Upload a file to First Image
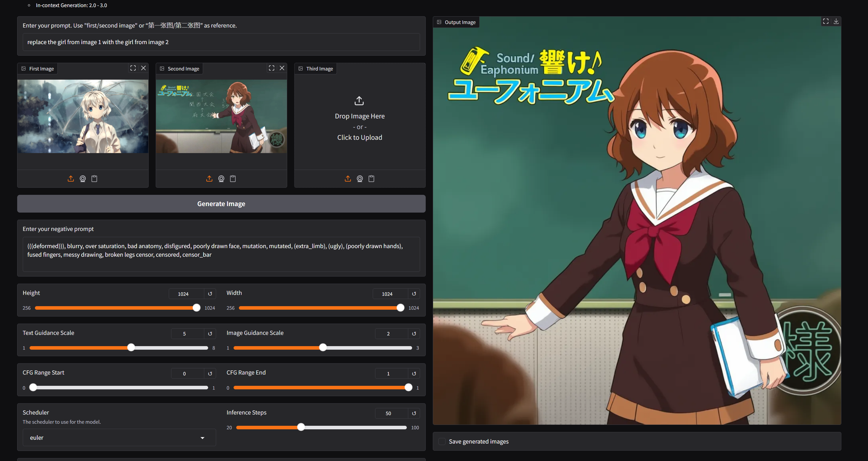The height and width of the screenshot is (461, 868). tap(71, 179)
